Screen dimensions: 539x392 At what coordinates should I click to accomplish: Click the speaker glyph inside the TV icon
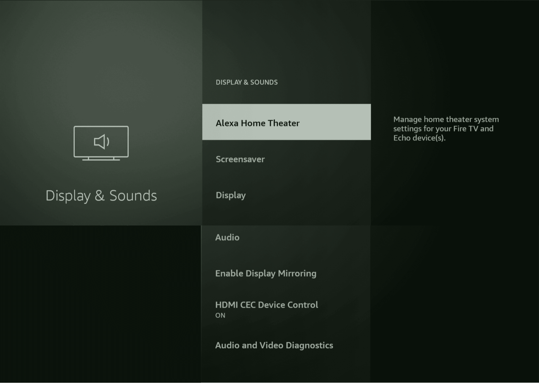(x=101, y=142)
